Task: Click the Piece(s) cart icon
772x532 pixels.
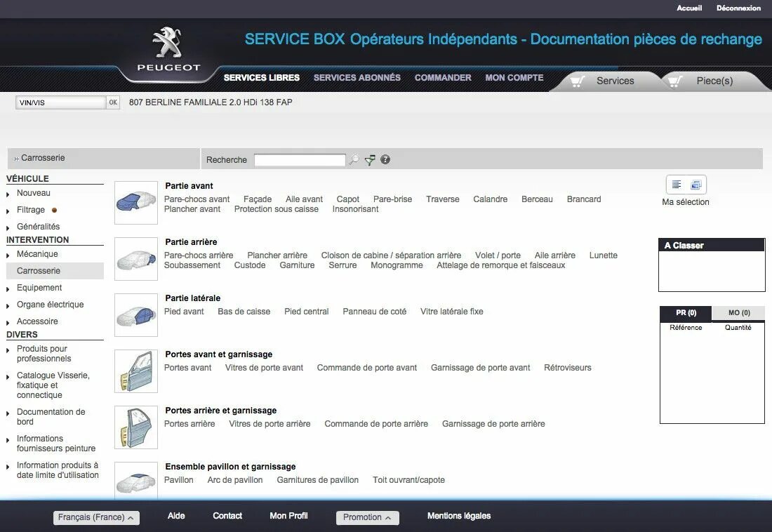Action: (x=675, y=81)
